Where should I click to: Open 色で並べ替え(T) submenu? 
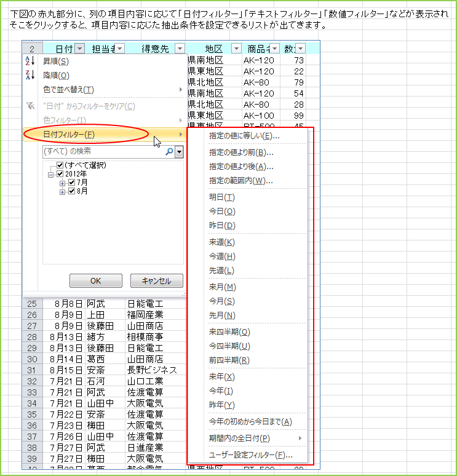tap(105, 90)
